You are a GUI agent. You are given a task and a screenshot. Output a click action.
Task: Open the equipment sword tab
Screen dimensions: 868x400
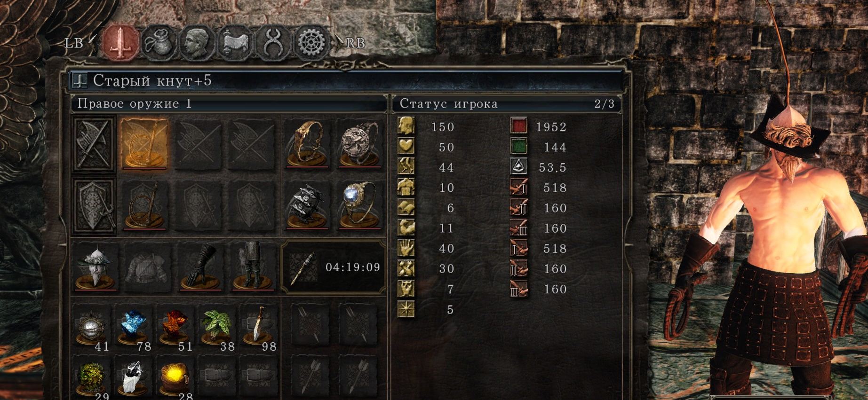[x=120, y=43]
